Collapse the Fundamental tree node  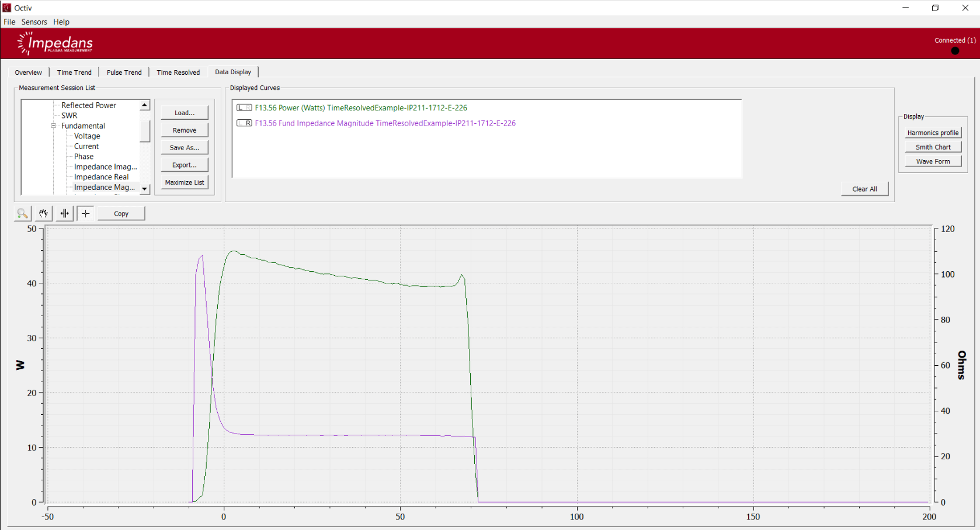click(54, 126)
